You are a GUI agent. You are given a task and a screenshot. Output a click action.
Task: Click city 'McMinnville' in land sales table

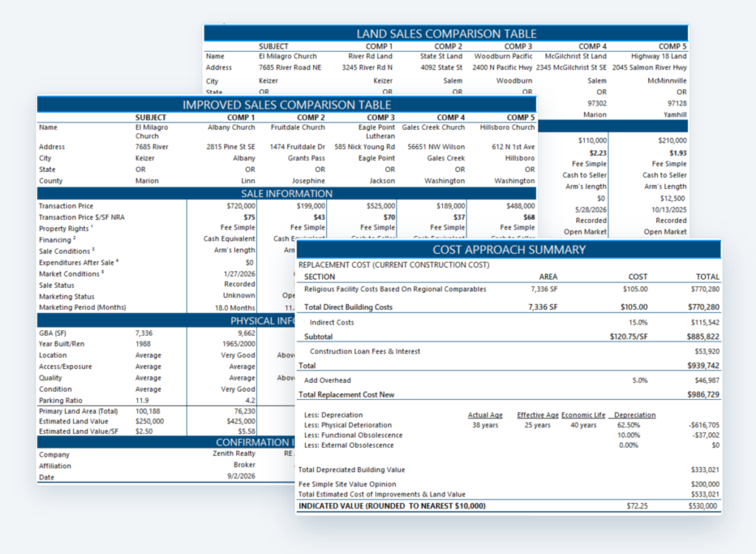pyautogui.click(x=667, y=81)
